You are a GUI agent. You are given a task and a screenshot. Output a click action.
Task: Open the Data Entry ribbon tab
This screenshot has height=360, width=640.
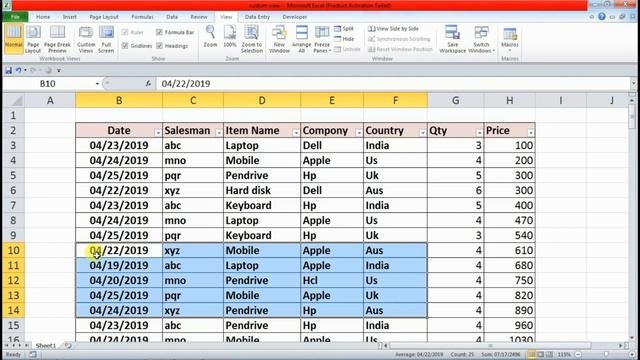coord(257,17)
